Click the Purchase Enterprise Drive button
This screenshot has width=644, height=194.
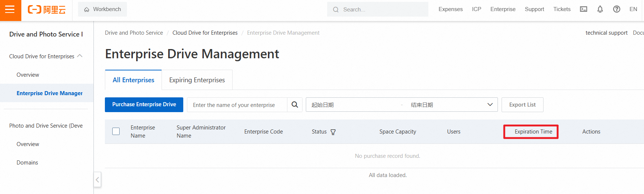144,105
